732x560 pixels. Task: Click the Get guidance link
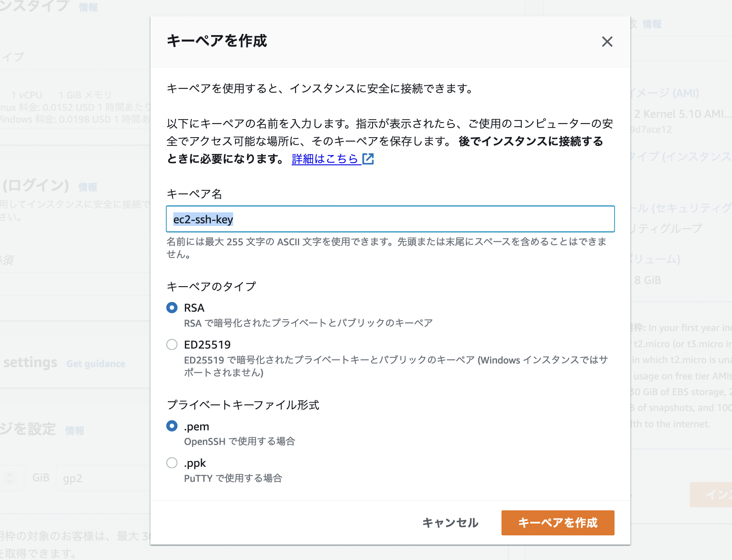(x=96, y=364)
